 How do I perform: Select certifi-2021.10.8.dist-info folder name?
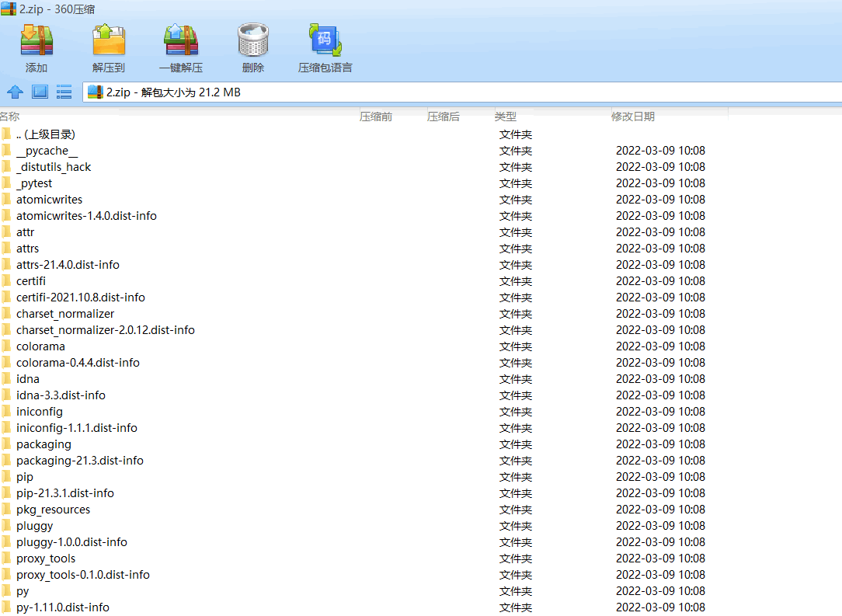click(x=81, y=298)
